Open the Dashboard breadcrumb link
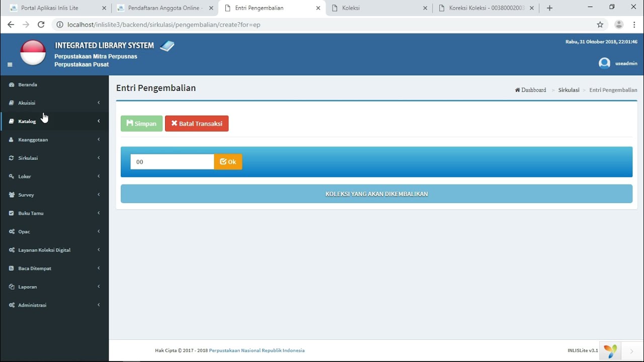The width and height of the screenshot is (644, 362). pos(530,90)
